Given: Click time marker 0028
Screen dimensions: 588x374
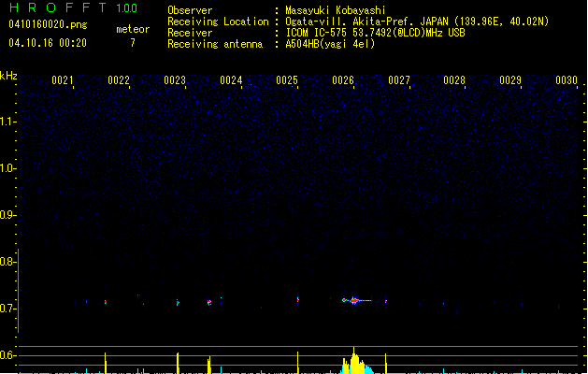Looking at the screenshot, I should [454, 80].
